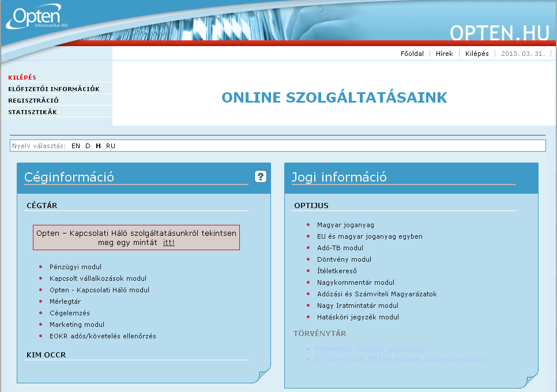
Task: Open the Céginformáció help question-mark icon
Action: pos(261,176)
